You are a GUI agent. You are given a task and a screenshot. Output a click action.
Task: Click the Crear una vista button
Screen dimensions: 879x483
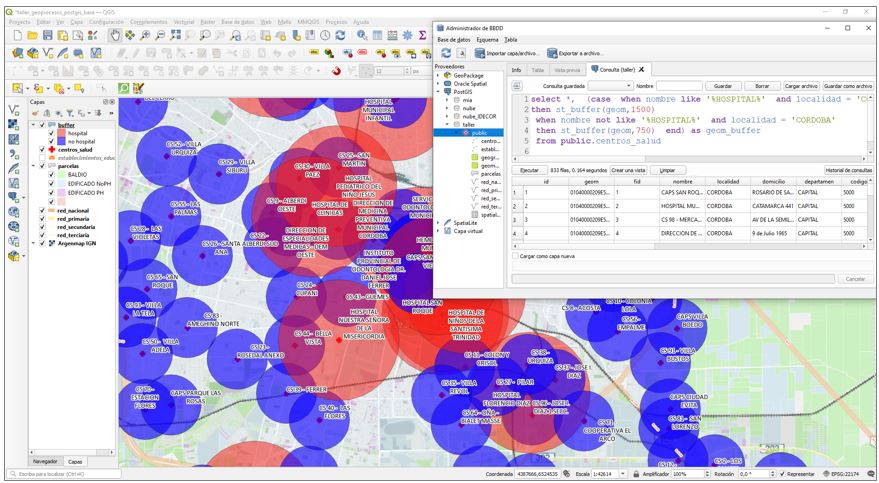(x=628, y=170)
